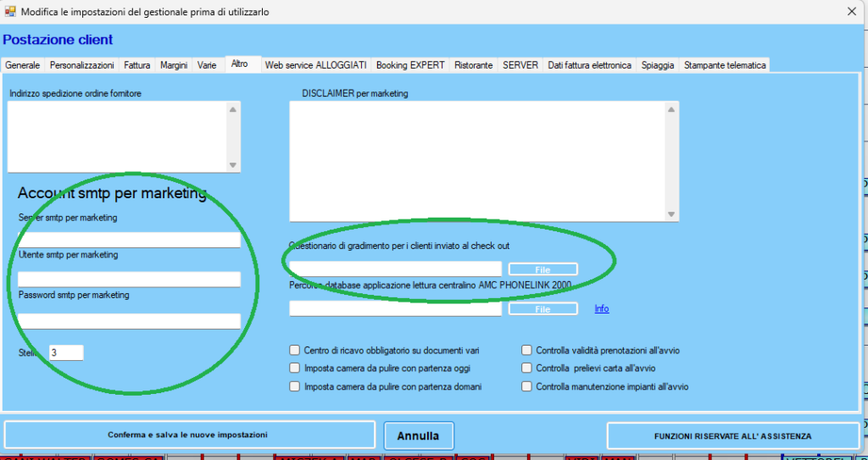Check Controlla manutenzione impianti all'avvio
The height and width of the screenshot is (460, 868).
point(527,386)
